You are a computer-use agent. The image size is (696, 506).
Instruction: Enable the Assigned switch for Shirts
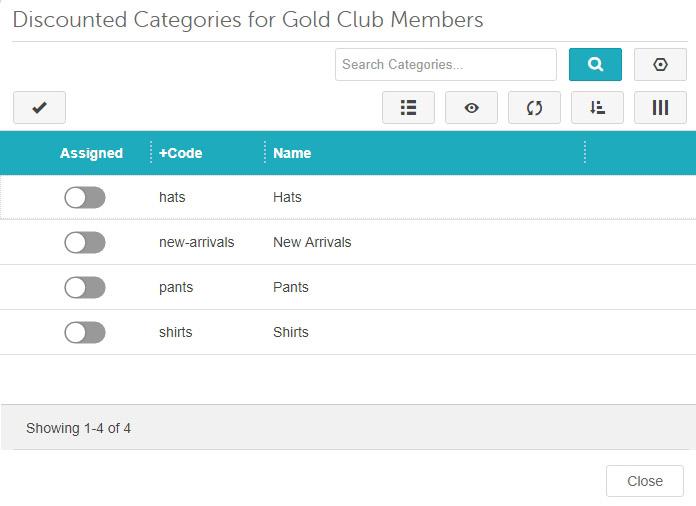click(85, 332)
